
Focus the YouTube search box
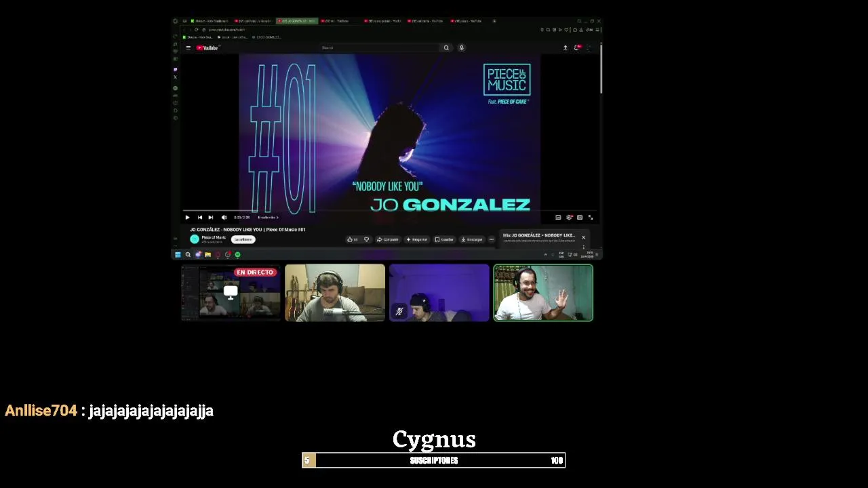(380, 47)
